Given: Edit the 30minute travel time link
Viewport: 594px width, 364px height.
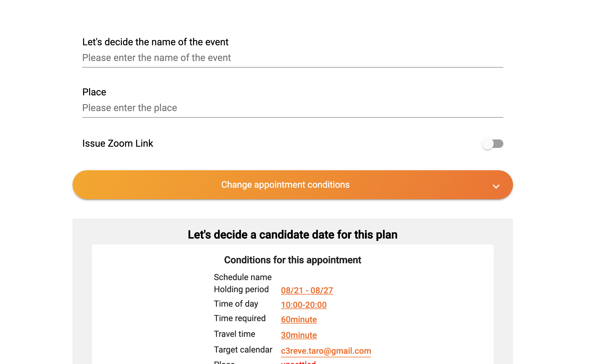Looking at the screenshot, I should (x=299, y=335).
